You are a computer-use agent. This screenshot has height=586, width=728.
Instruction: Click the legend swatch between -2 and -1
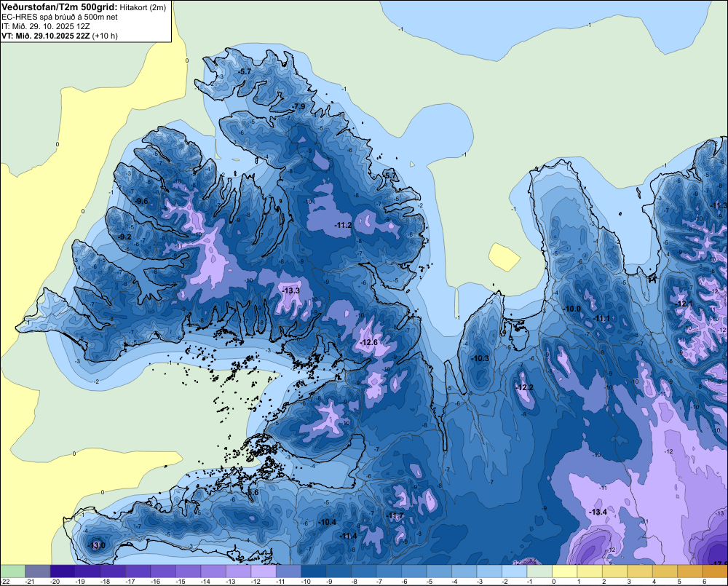pos(515,571)
